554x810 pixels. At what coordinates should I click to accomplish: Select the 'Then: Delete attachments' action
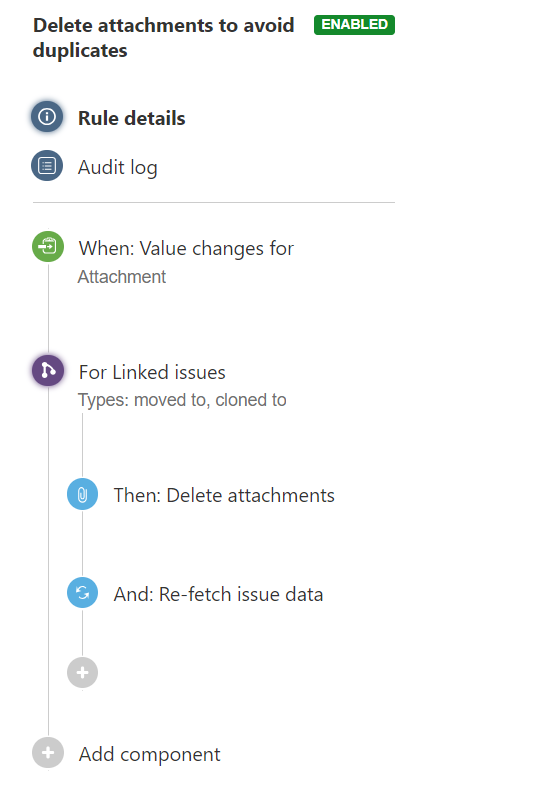(x=224, y=495)
